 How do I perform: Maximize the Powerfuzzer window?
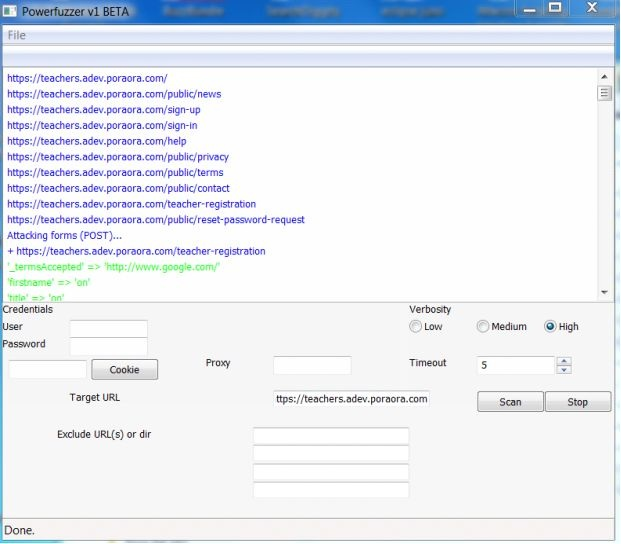[554, 8]
